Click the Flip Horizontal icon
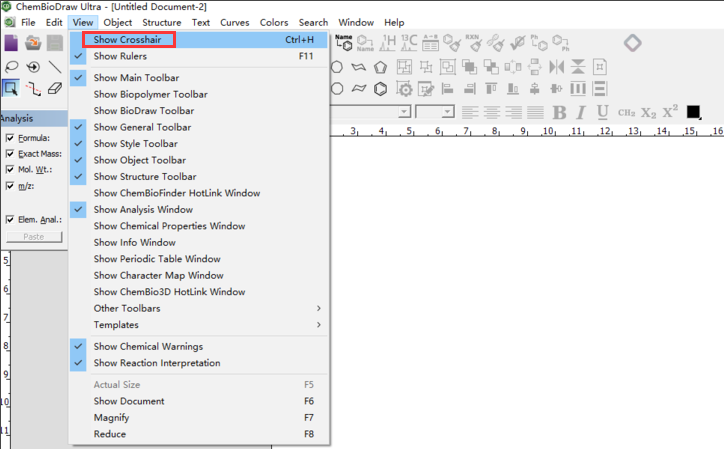This screenshot has width=724, height=449. (556, 67)
